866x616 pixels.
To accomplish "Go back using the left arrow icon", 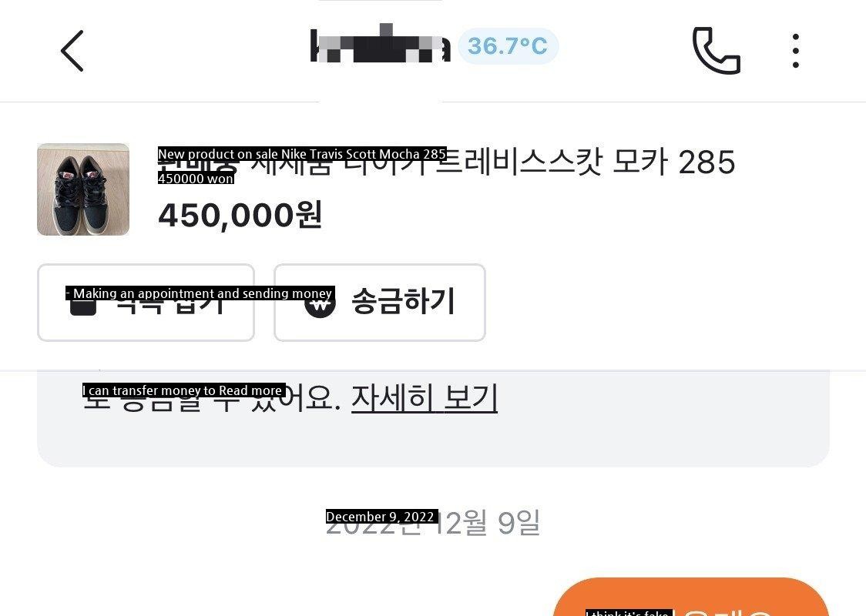I will [x=72, y=51].
